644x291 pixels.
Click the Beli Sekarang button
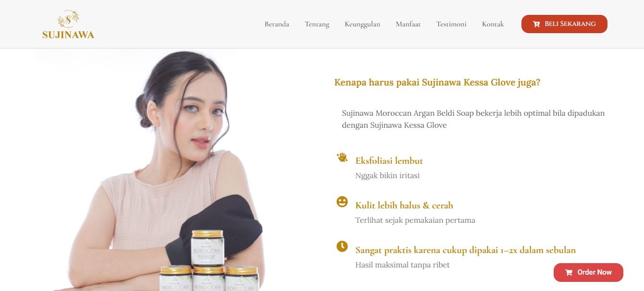click(564, 24)
